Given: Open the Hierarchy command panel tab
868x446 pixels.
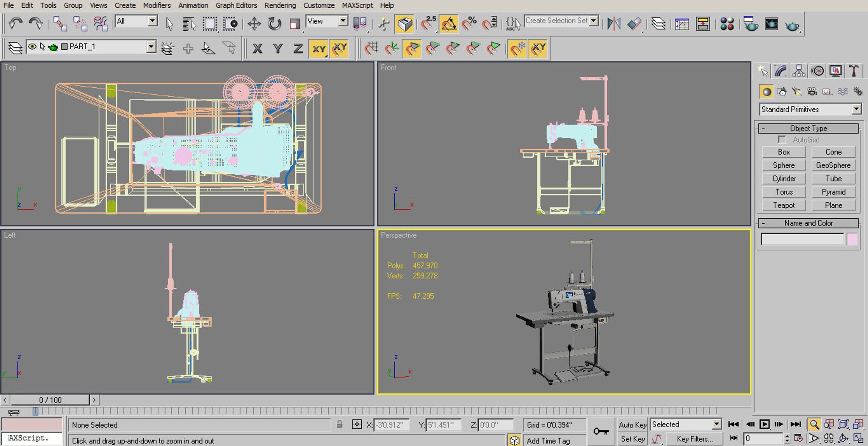Looking at the screenshot, I should 799,70.
